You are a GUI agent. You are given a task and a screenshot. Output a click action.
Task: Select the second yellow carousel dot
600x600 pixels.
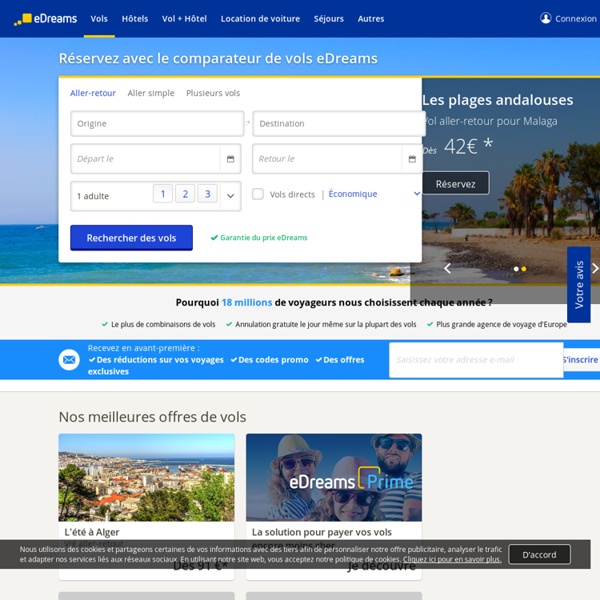(524, 269)
